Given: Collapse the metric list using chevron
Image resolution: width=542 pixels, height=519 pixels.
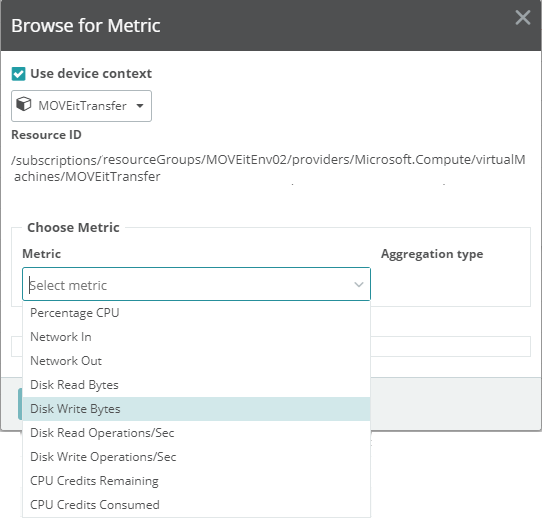Looking at the screenshot, I should point(359,285).
